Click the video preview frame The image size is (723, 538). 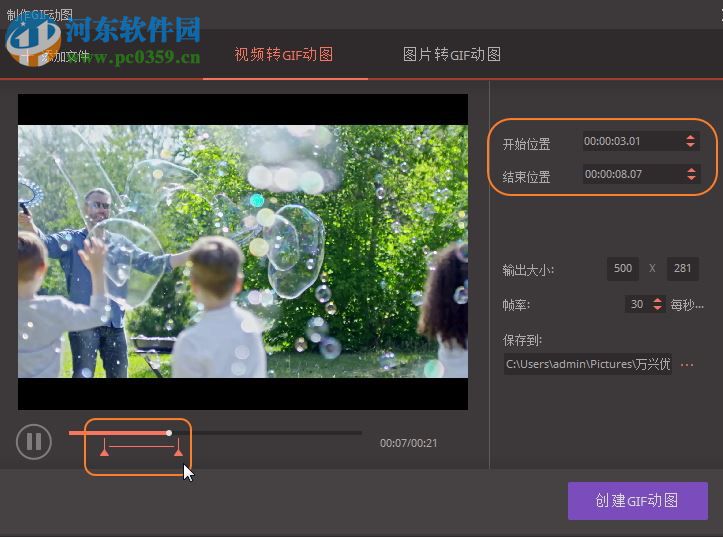click(243, 252)
